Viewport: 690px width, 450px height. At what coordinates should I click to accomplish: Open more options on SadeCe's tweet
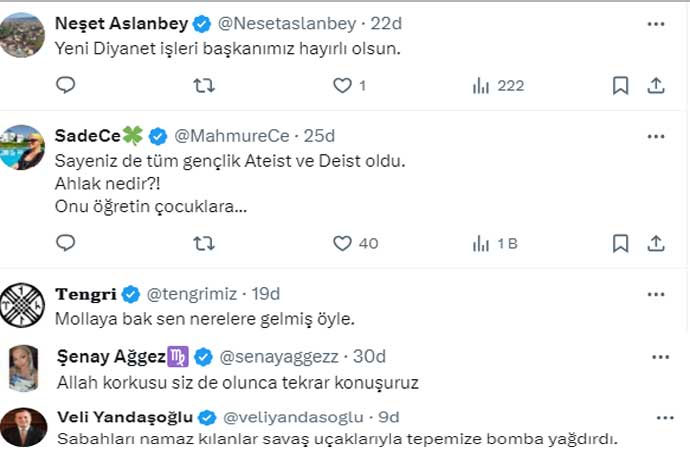click(655, 135)
